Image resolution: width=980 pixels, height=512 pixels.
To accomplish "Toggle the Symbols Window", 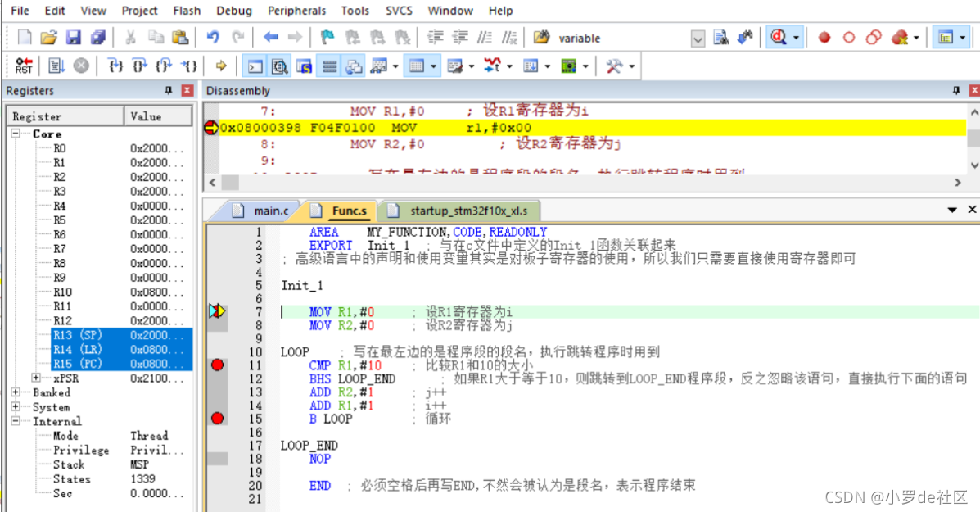I will click(305, 66).
